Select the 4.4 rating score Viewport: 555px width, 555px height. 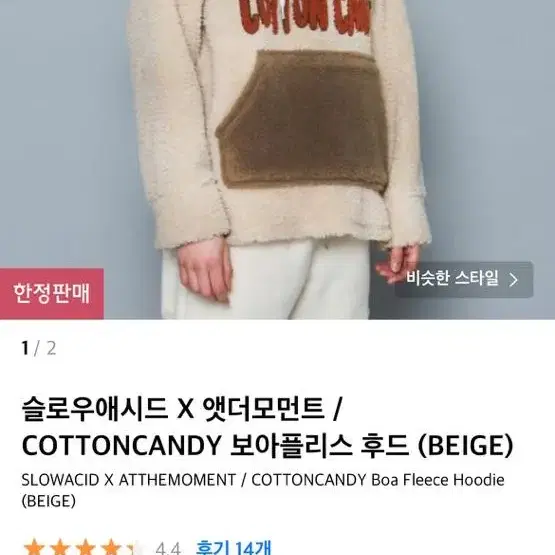(x=168, y=548)
